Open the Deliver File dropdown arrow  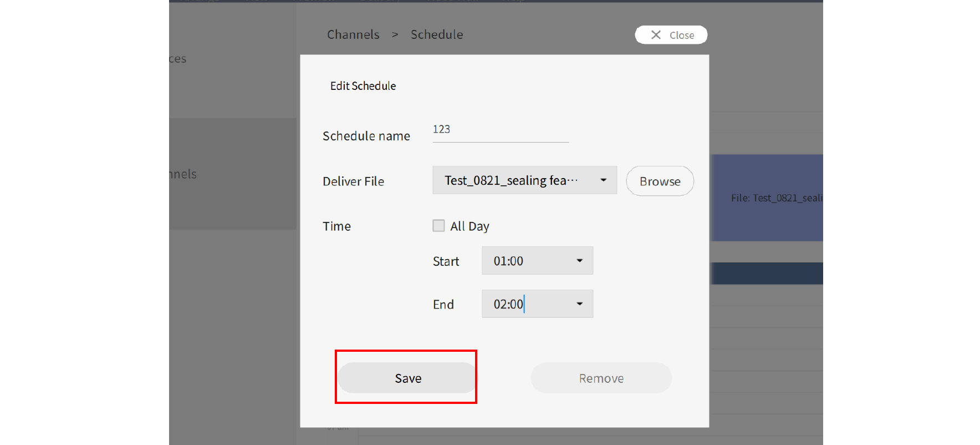click(603, 180)
